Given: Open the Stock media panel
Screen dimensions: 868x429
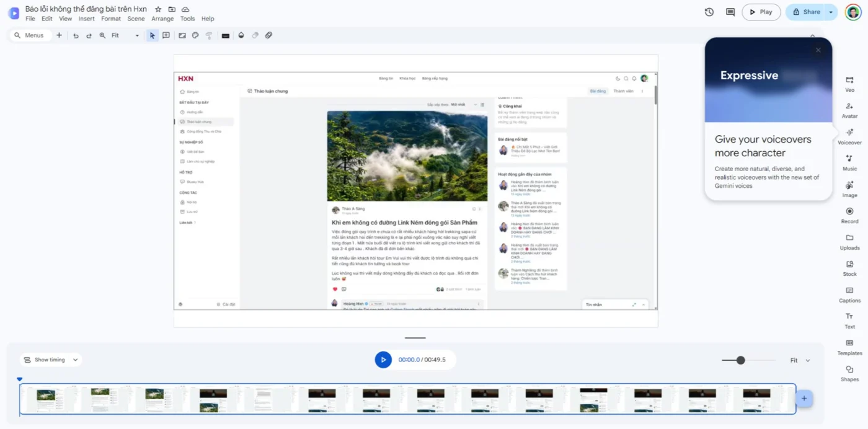Looking at the screenshot, I should 849,268.
